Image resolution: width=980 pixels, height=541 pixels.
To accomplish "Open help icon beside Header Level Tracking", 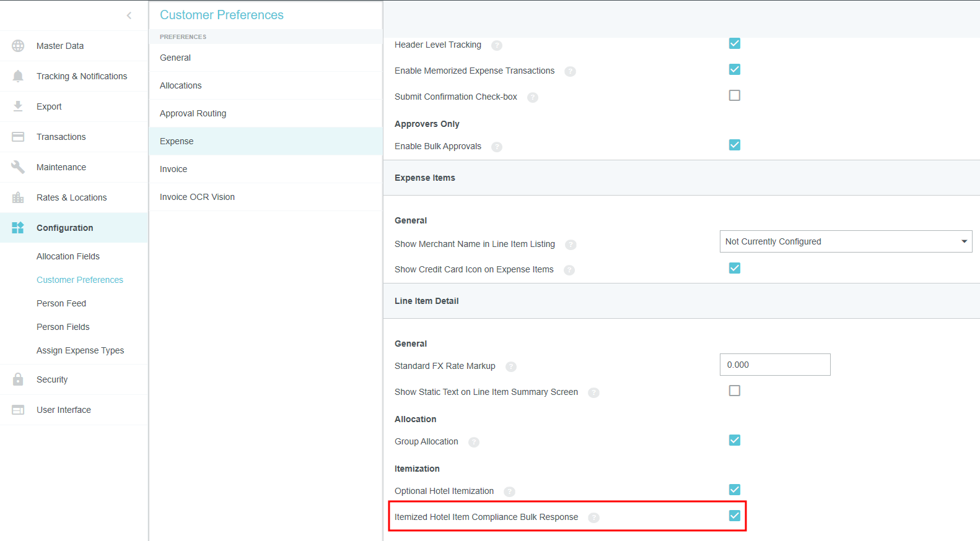I will (497, 45).
